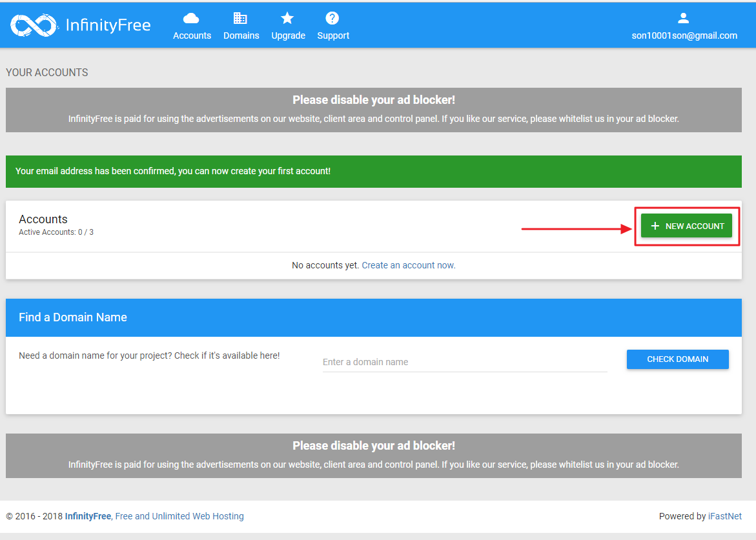Click Free and Unlimited Web Hosting link

179,515
